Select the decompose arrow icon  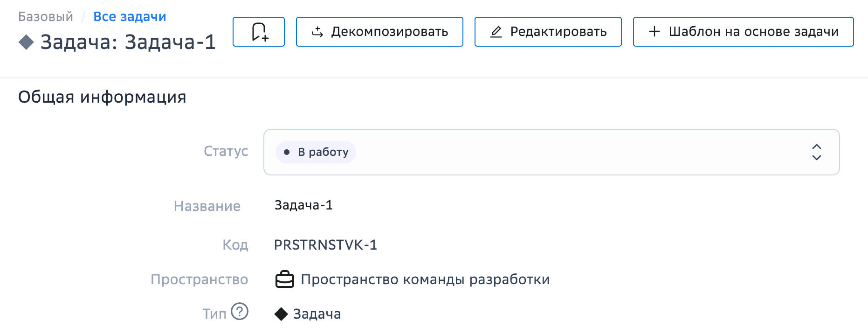pos(317,32)
